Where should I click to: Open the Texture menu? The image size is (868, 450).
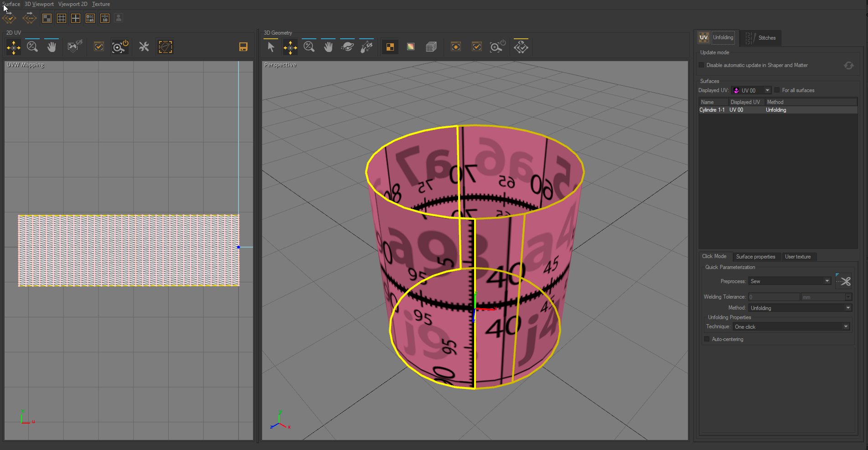[101, 4]
